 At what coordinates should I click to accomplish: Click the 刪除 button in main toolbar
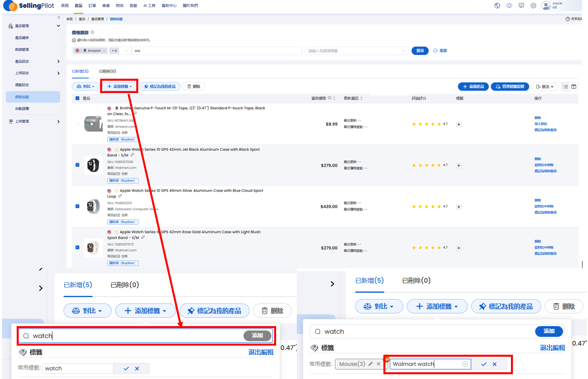click(x=193, y=86)
